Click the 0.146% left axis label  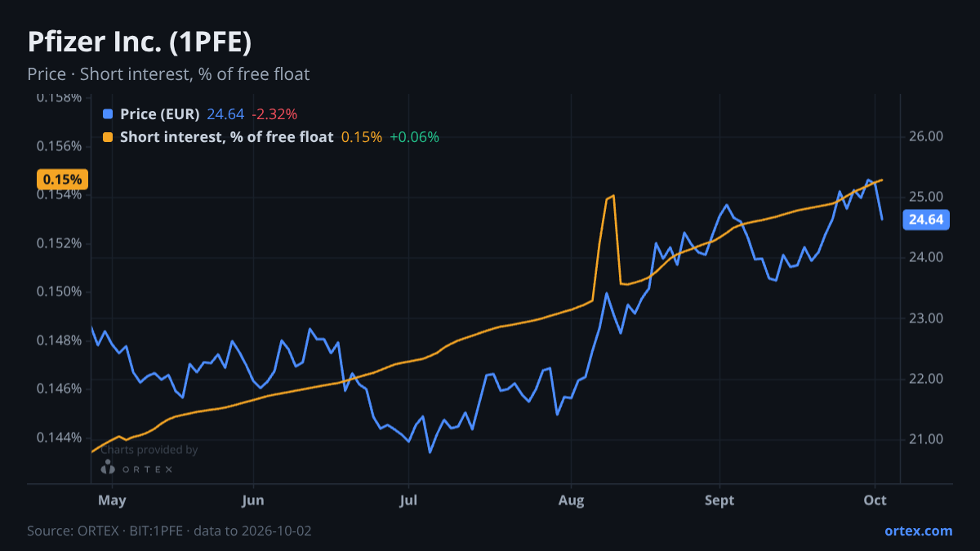click(x=59, y=389)
